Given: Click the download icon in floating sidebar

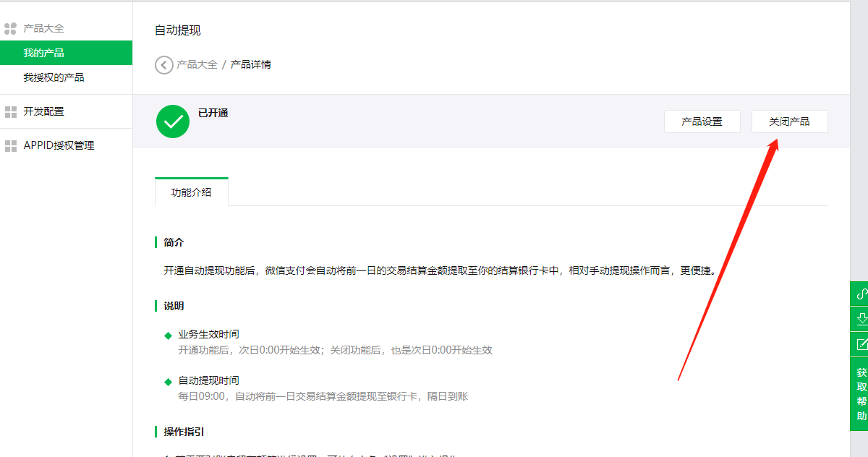Looking at the screenshot, I should pos(861,319).
